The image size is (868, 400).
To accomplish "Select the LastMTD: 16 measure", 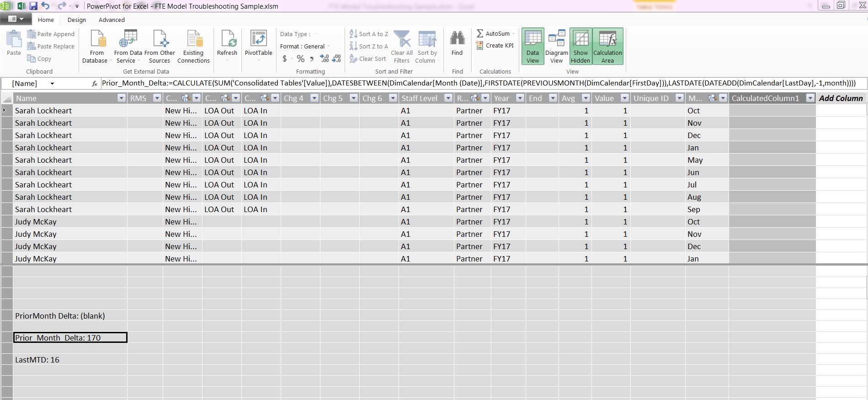I will pyautogui.click(x=70, y=360).
